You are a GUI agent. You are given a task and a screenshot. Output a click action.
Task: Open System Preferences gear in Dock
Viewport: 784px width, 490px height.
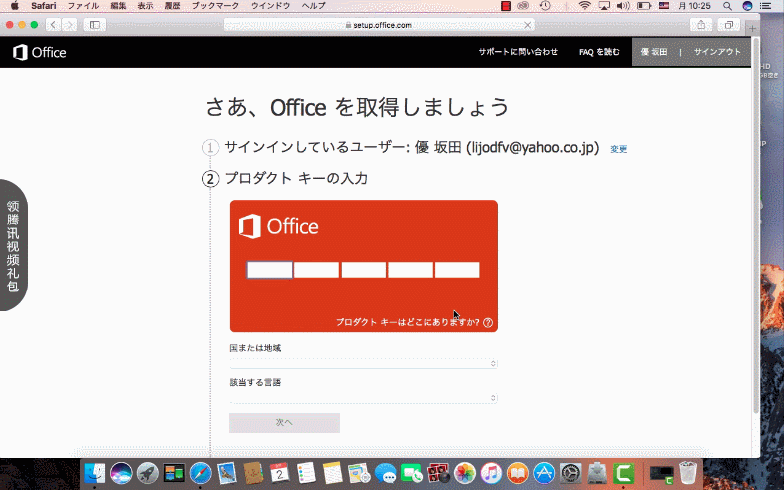coord(570,472)
